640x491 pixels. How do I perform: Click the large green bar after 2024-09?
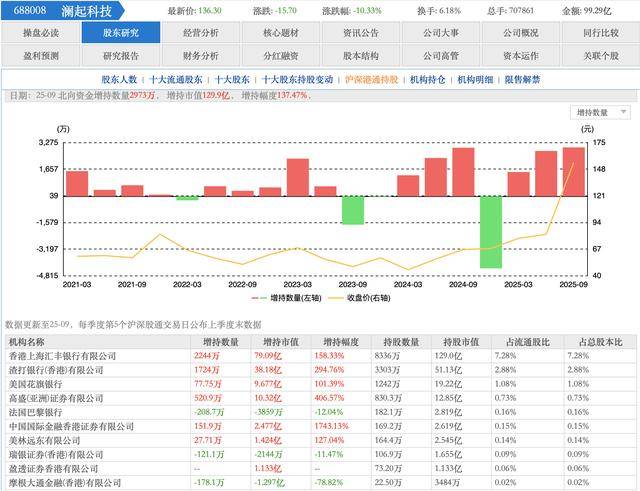click(x=491, y=232)
